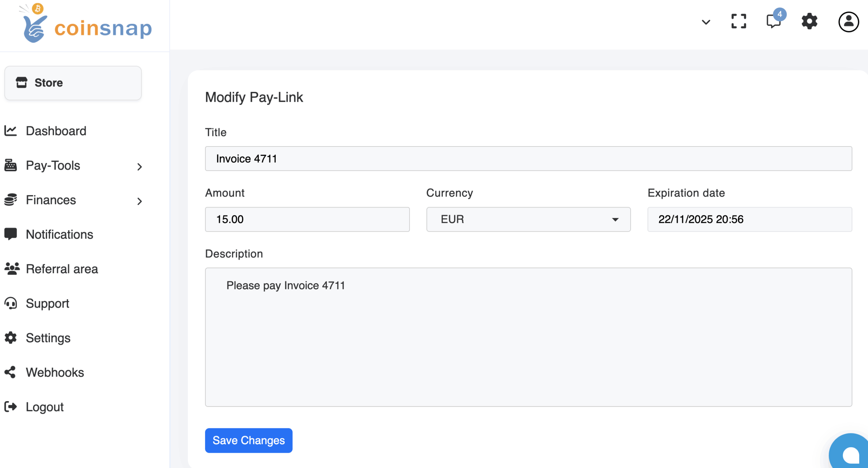Viewport: 868px width, 468px height.
Task: Open the Referral area
Action: click(x=62, y=269)
